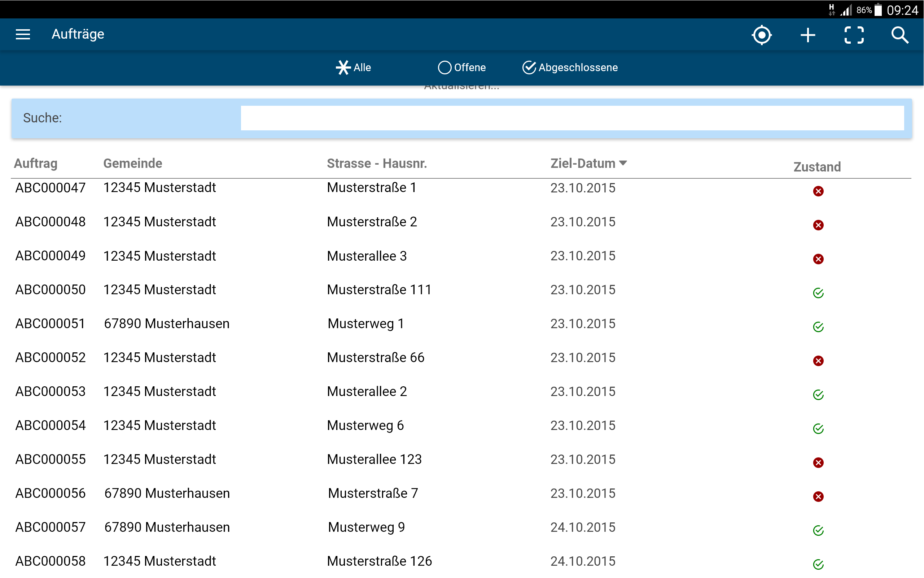924x578 pixels.
Task: Sort by Gemeinde column header
Action: [132, 164]
